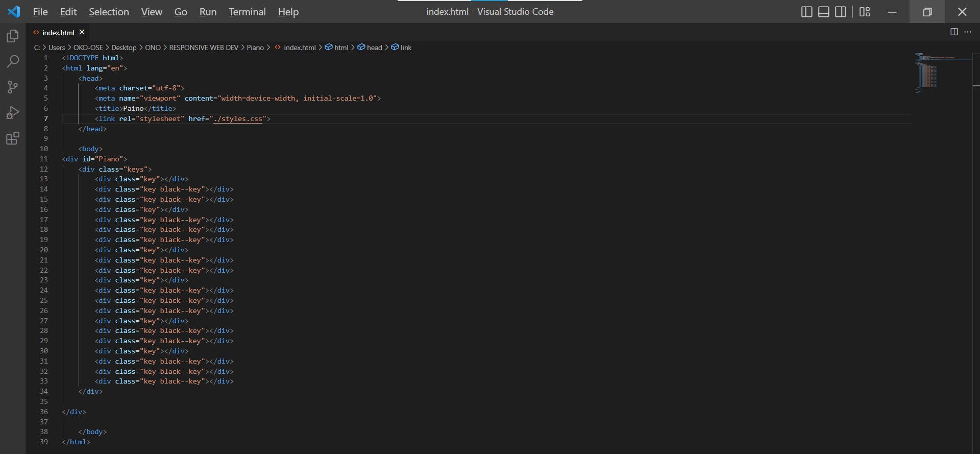980x454 pixels.
Task: Minimize the VS Code window
Action: [892, 12]
